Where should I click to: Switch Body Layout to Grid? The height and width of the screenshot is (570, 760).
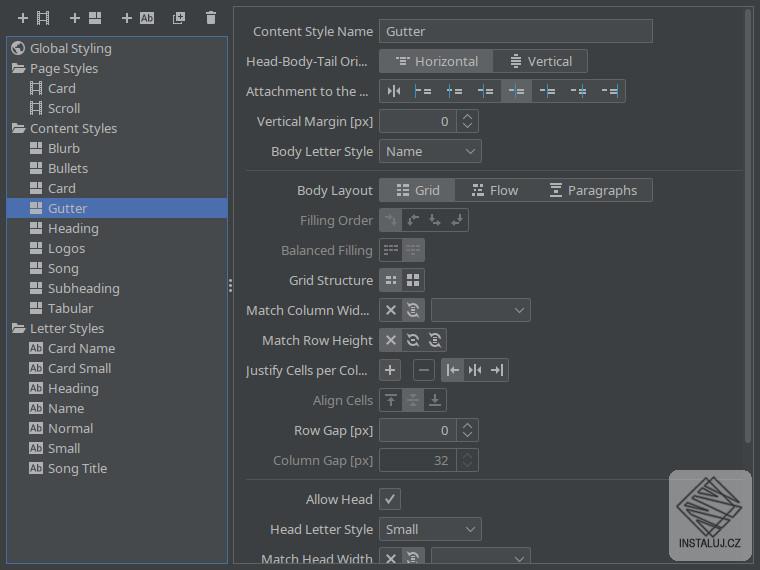tap(417, 190)
